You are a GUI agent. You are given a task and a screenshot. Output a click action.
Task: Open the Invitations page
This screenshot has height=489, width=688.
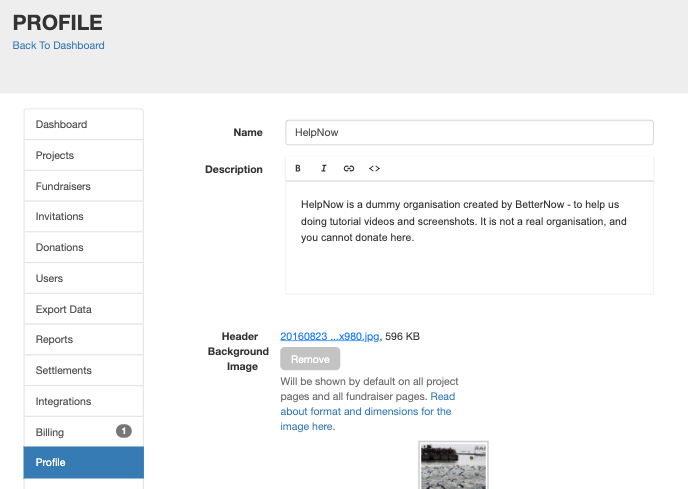click(84, 216)
